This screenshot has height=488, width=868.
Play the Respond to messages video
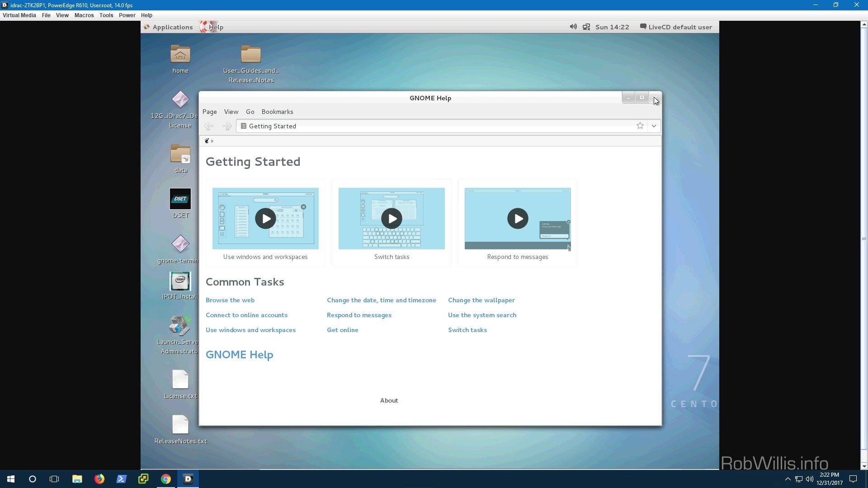point(518,219)
